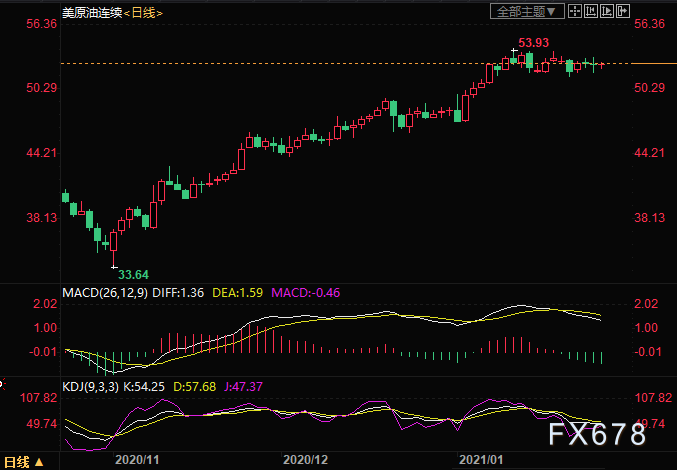Click the 33.64 low price marker

pyautogui.click(x=133, y=274)
